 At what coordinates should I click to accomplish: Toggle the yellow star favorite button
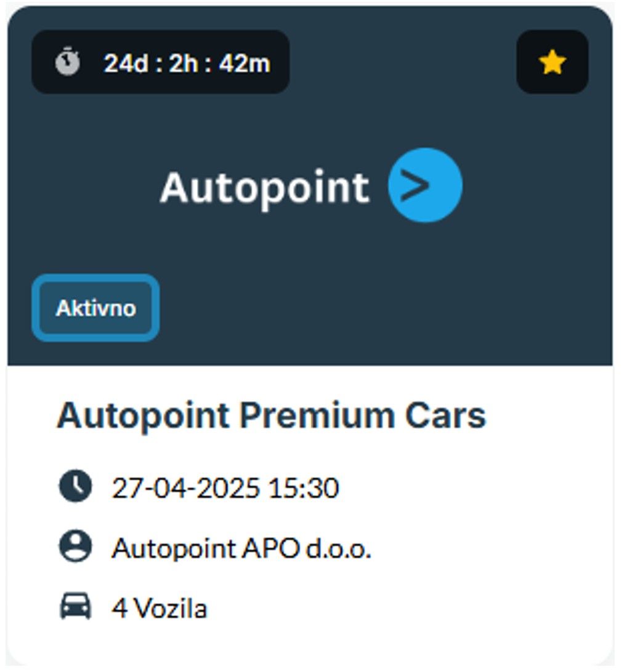(552, 62)
